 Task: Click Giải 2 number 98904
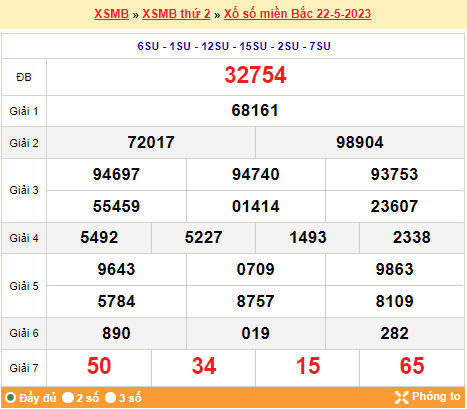pos(360,142)
